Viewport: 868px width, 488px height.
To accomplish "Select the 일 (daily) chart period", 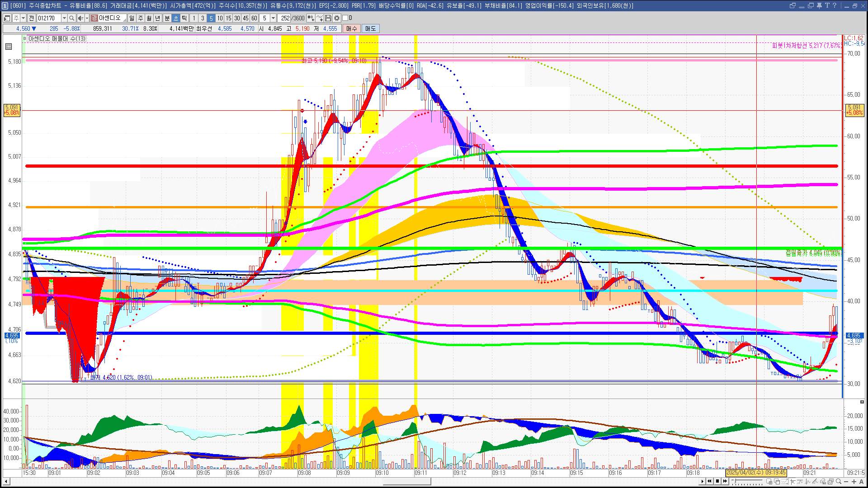I will pos(132,18).
